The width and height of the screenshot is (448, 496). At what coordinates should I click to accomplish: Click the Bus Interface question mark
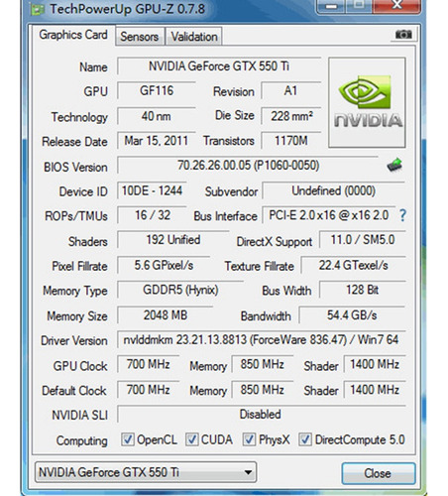tap(402, 215)
